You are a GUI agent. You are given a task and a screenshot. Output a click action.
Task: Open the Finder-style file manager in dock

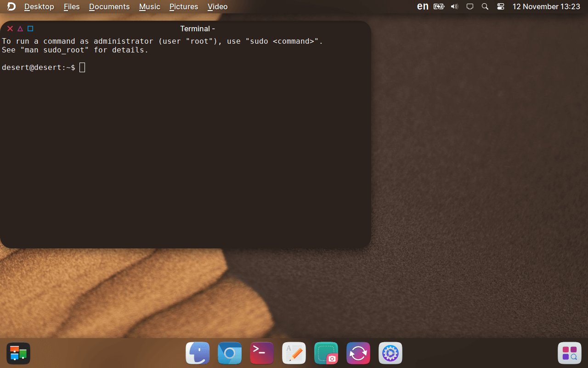tap(198, 353)
